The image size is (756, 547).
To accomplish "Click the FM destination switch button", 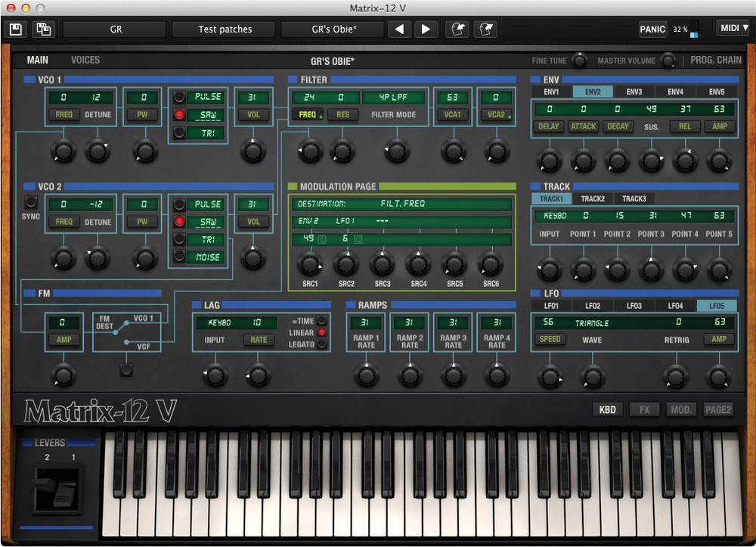I will (126, 370).
